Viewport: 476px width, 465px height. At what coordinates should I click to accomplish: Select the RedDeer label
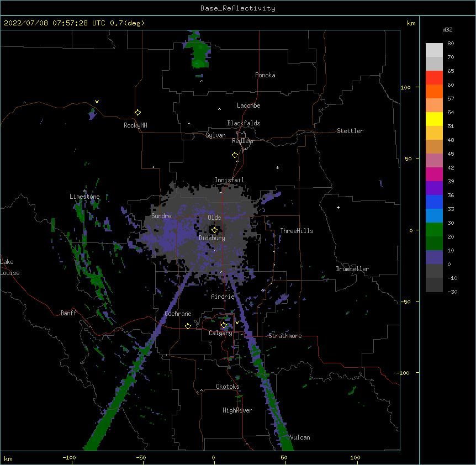click(243, 141)
